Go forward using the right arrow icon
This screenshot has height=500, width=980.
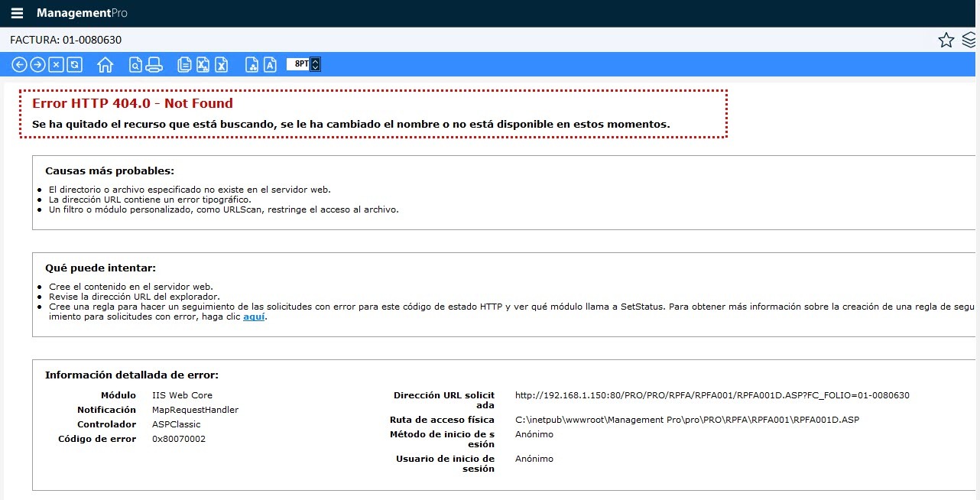[37, 65]
